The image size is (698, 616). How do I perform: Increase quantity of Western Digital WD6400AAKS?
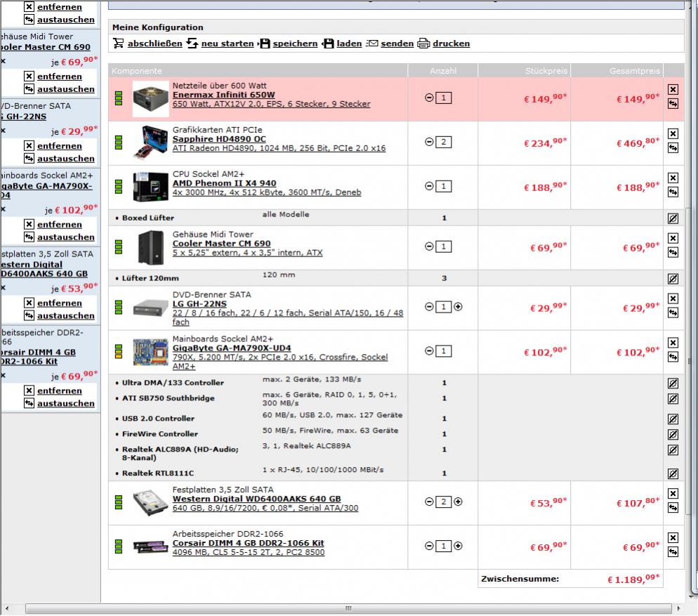point(458,502)
